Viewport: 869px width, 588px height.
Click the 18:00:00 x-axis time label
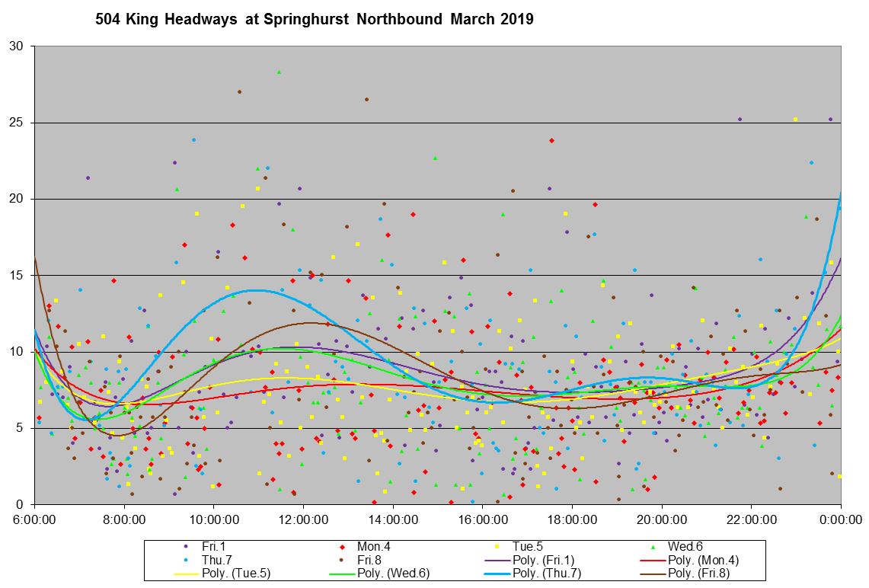click(572, 519)
